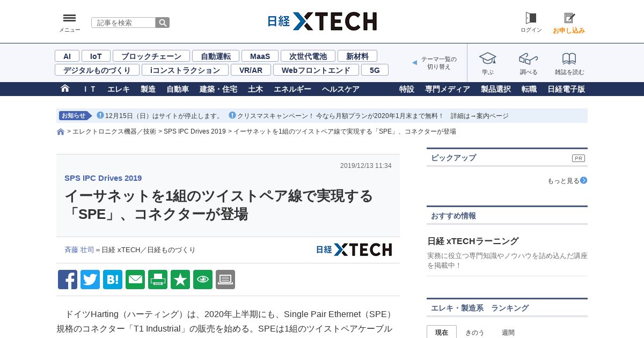
Task: Open the hamburger menu icon
Action: (x=69, y=18)
